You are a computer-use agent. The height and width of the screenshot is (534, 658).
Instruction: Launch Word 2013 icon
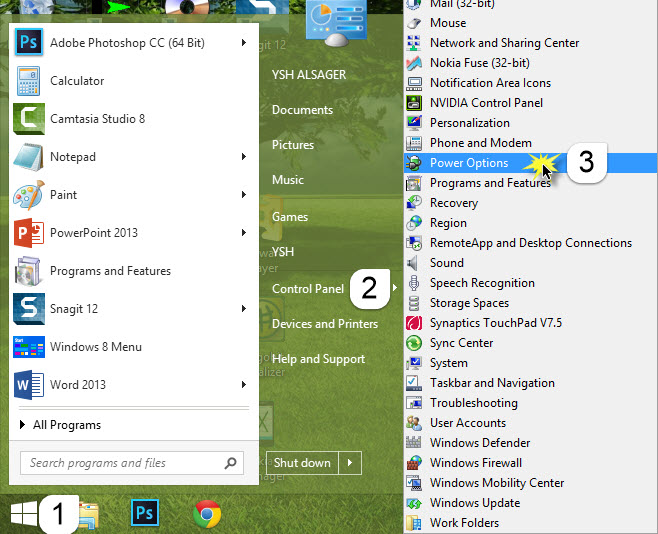tap(29, 385)
